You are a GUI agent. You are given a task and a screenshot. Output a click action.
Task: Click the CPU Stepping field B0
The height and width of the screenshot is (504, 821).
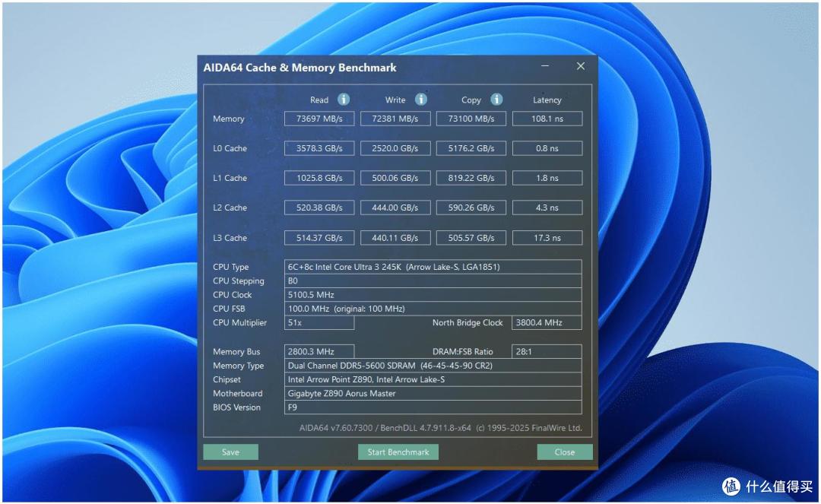coord(433,281)
